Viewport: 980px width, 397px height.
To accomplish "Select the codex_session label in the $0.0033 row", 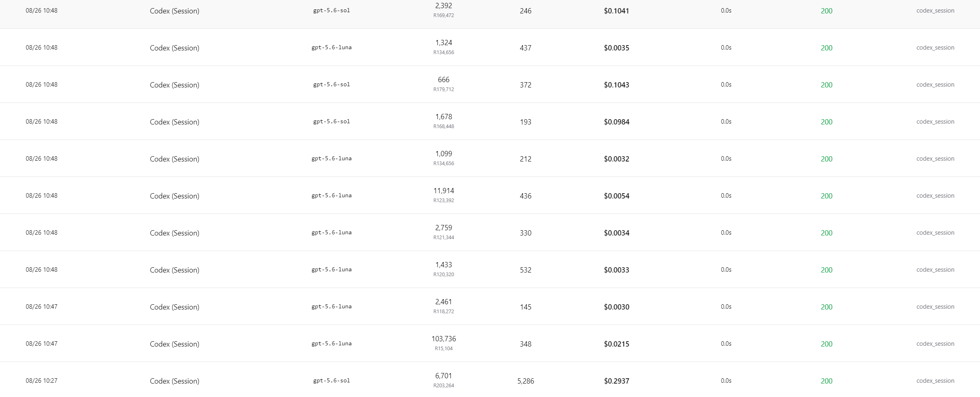I will coord(935,270).
